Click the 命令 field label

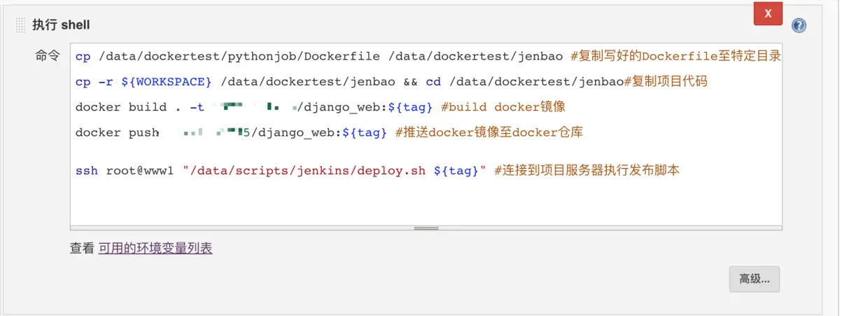click(48, 56)
